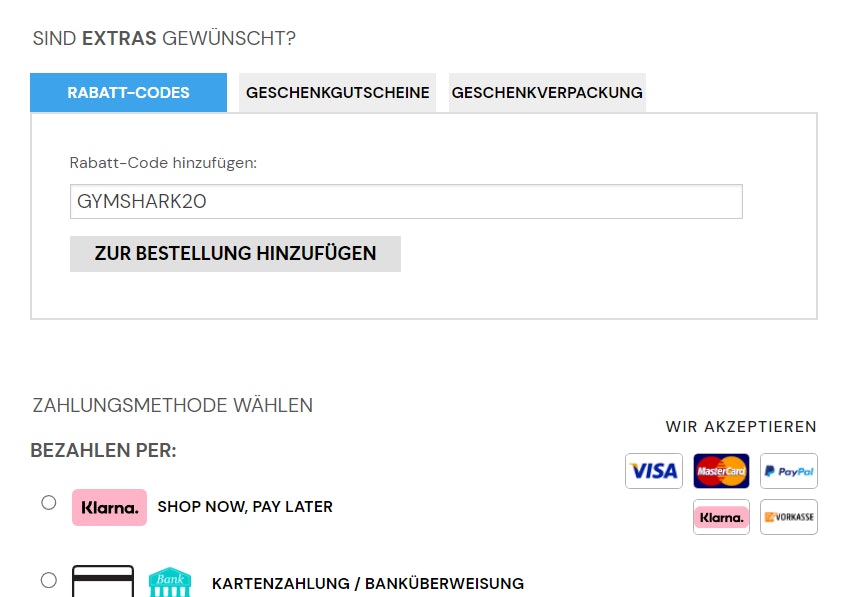Image resolution: width=853 pixels, height=597 pixels.
Task: Select the Rabatt-Codes tab
Action: 128,92
